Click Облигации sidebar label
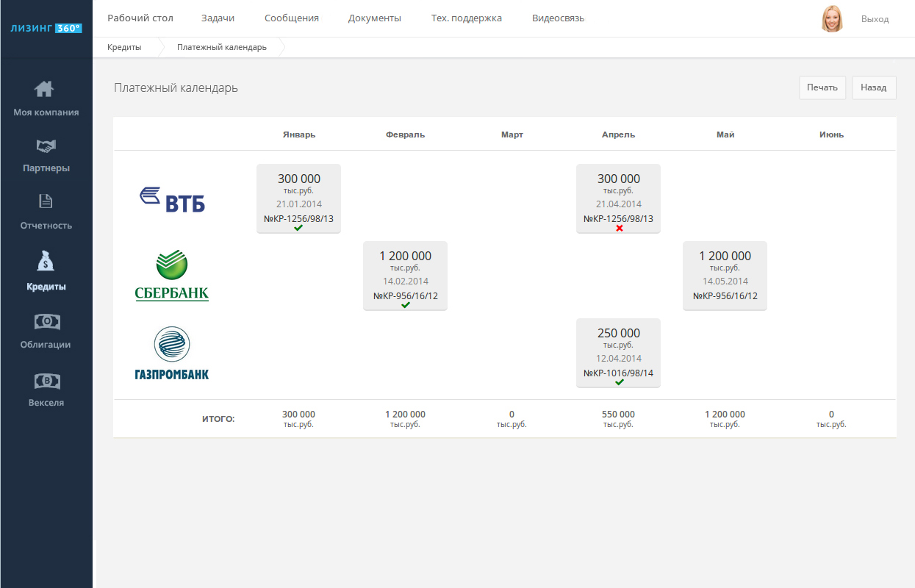 46,344
